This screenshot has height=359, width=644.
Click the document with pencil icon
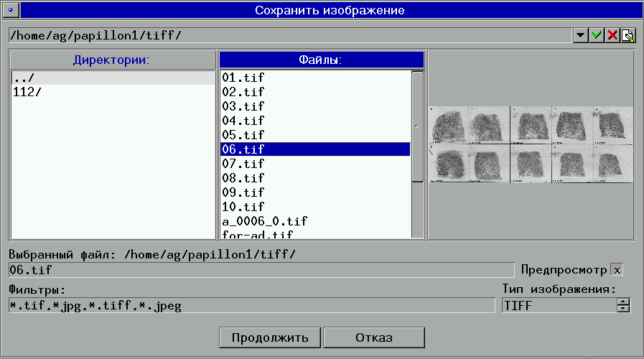pos(628,35)
